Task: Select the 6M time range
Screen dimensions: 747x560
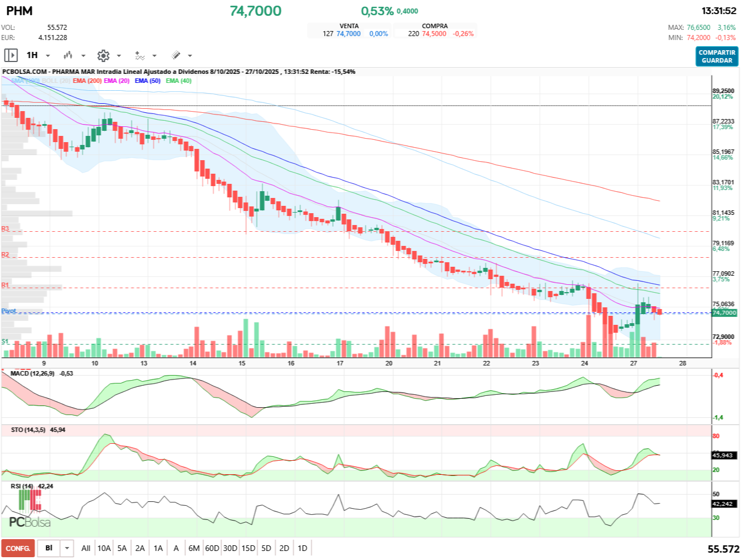Action: coord(194,548)
